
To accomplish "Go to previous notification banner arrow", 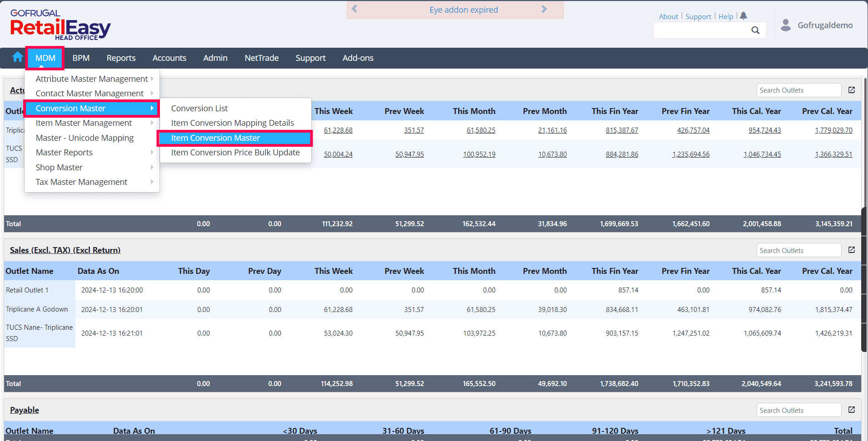I will 354,9.
